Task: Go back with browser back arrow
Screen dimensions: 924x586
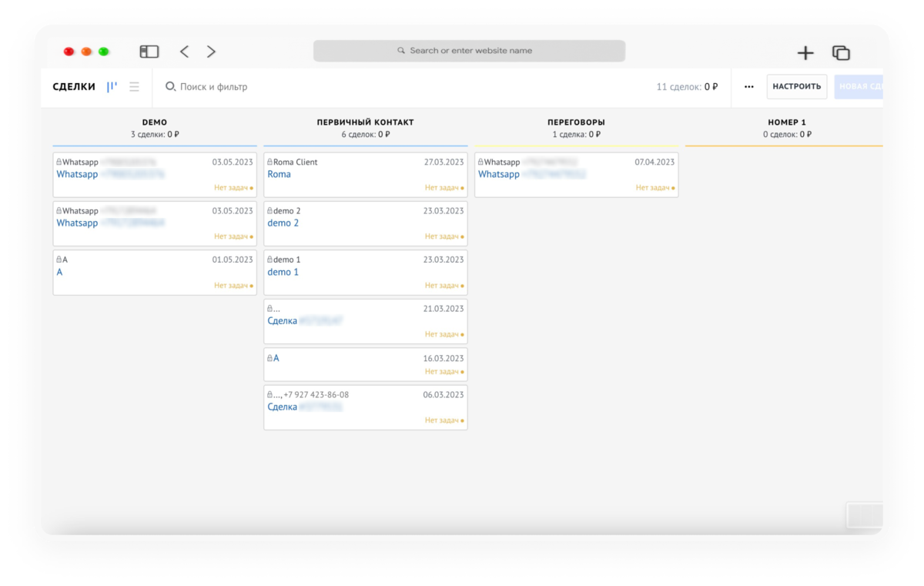Action: coord(184,52)
